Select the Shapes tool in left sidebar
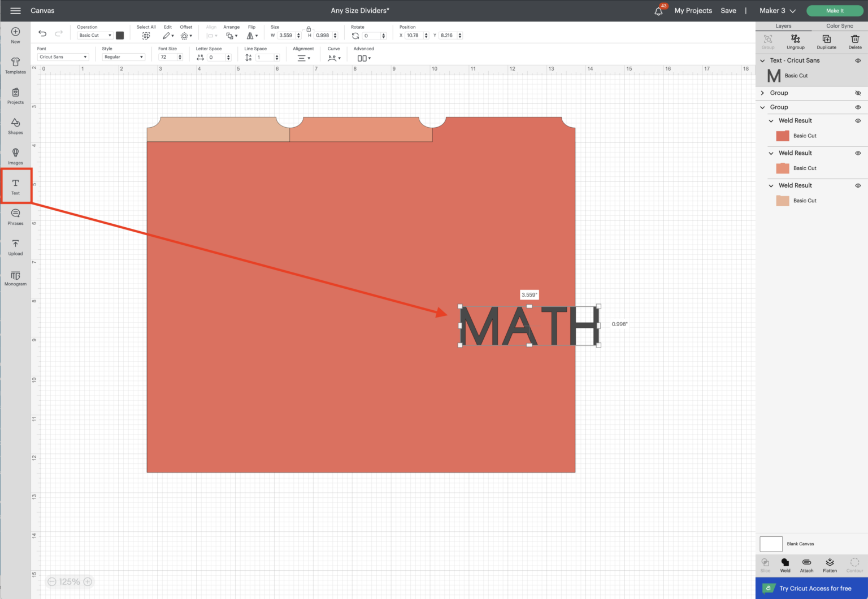This screenshot has width=868, height=599. (x=15, y=126)
